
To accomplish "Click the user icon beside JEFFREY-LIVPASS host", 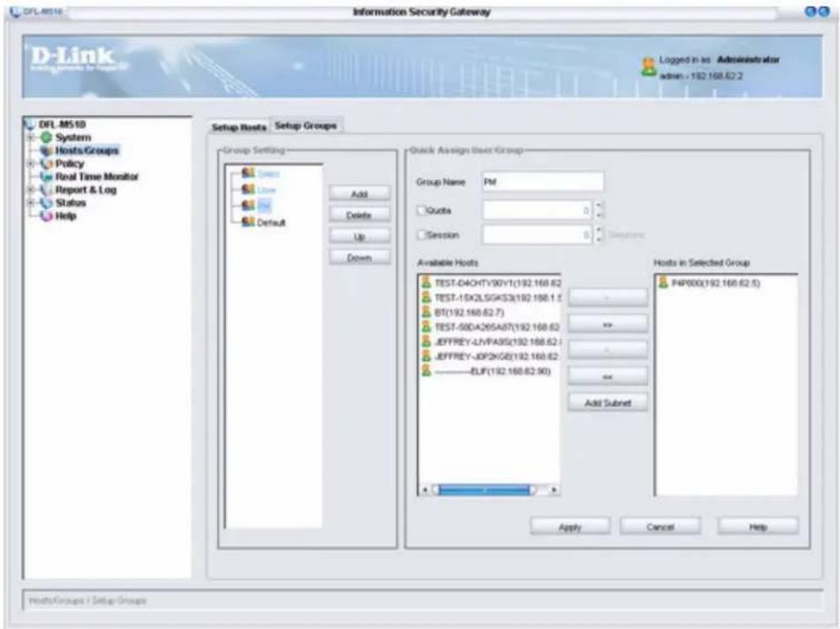I will coord(427,341).
